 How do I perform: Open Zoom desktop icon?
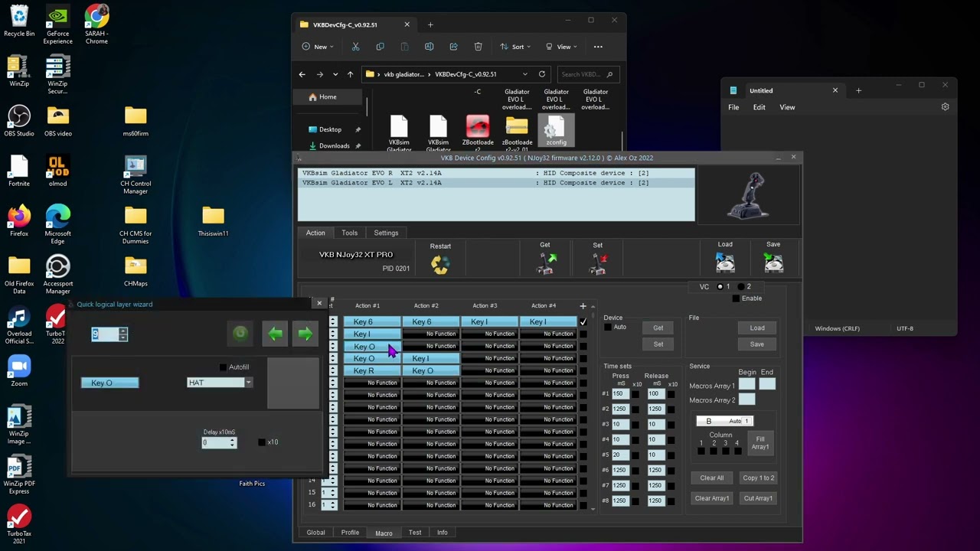click(19, 371)
